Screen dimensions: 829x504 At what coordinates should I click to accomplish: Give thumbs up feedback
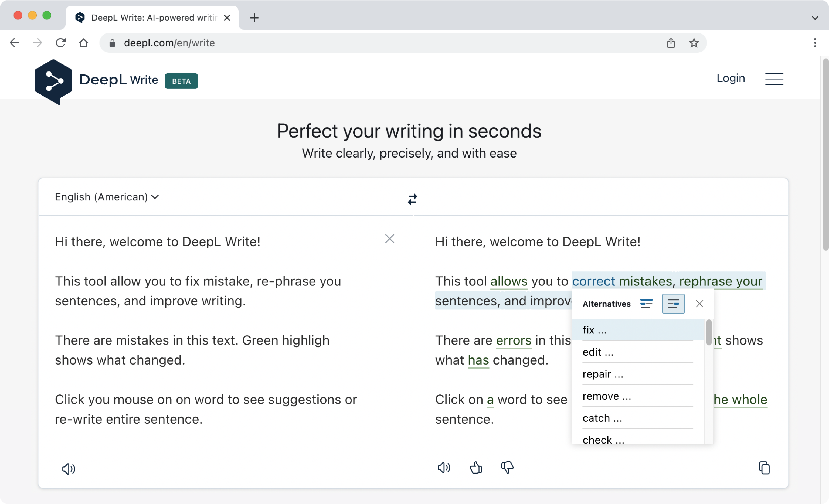[476, 467]
